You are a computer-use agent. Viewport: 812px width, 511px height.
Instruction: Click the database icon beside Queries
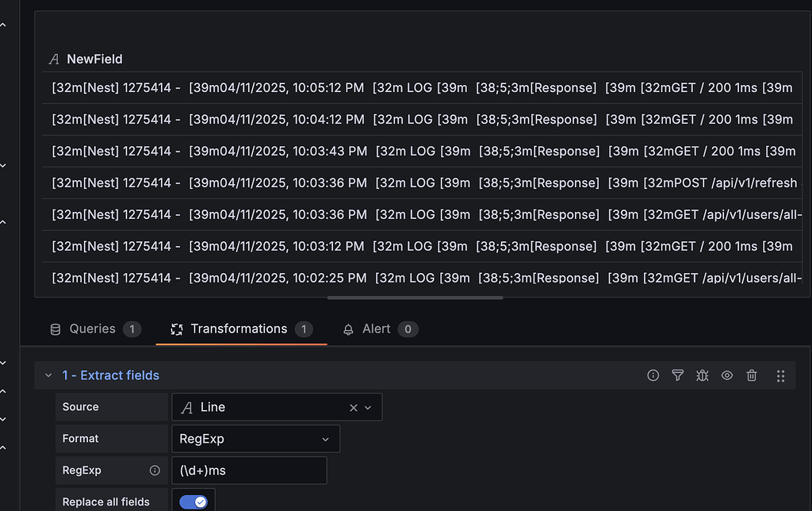click(x=55, y=328)
